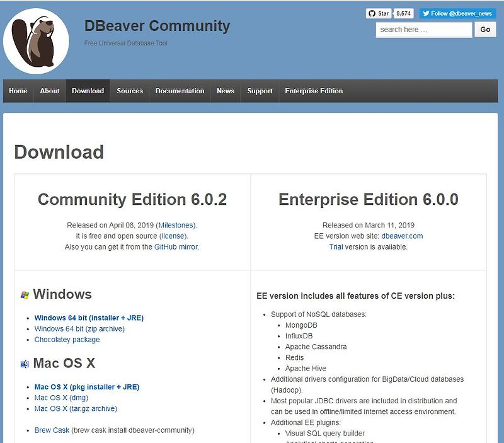Click the DBeaver beaver logo
Viewport: 504px width, 443px height.
pos(36,41)
